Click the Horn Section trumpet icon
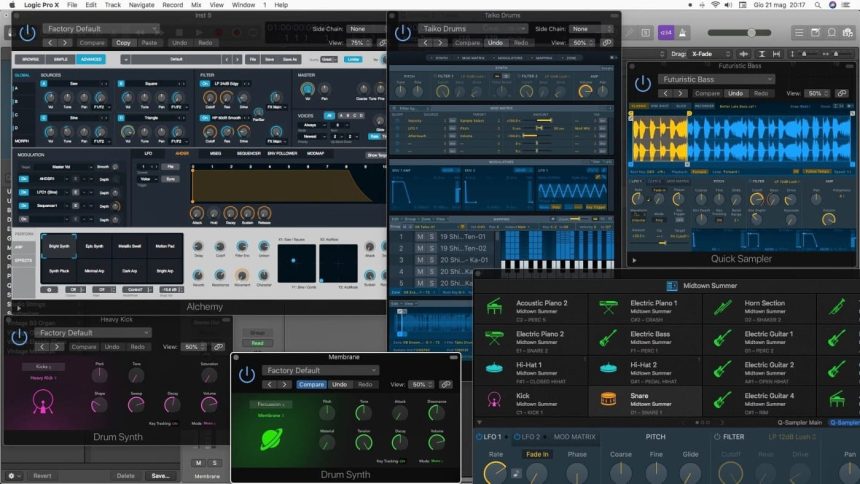The width and height of the screenshot is (860, 484). pyautogui.click(x=722, y=307)
